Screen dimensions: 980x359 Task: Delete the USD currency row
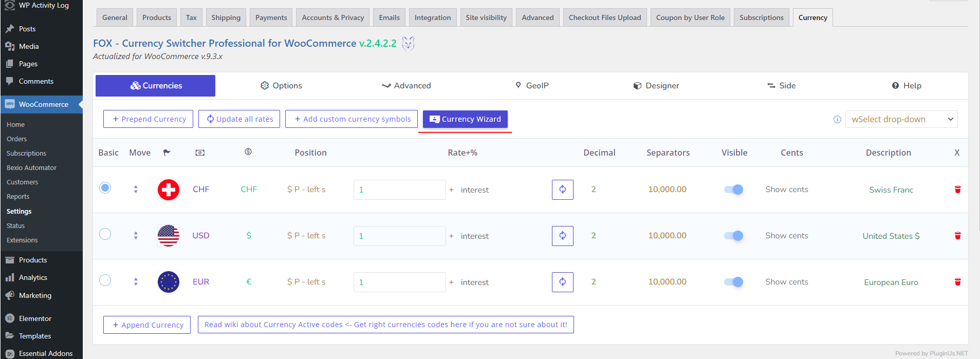(x=957, y=236)
